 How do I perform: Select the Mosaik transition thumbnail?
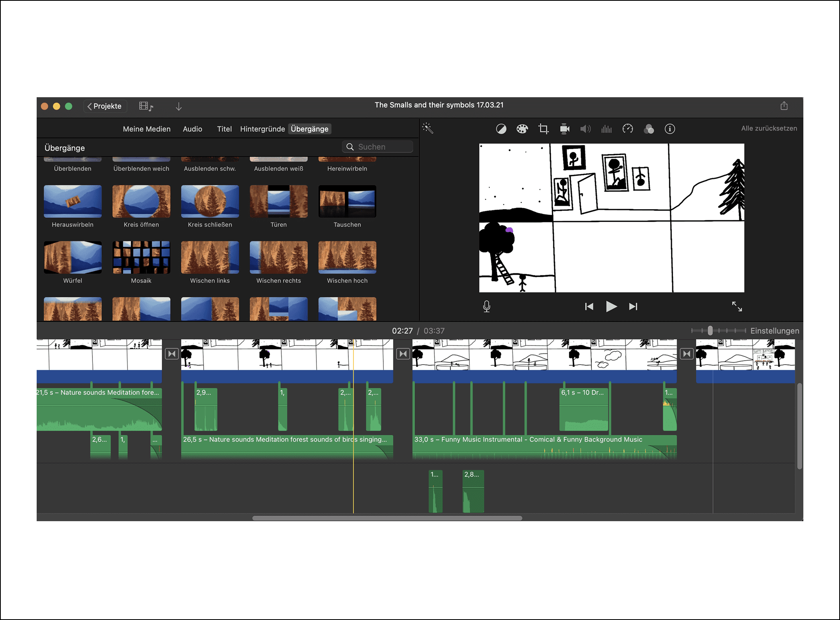click(141, 257)
